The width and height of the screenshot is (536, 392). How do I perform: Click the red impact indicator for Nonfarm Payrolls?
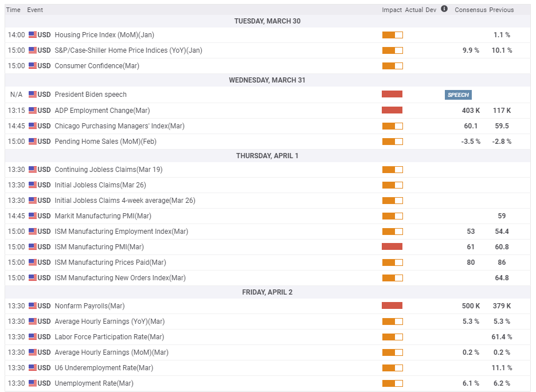pos(392,306)
